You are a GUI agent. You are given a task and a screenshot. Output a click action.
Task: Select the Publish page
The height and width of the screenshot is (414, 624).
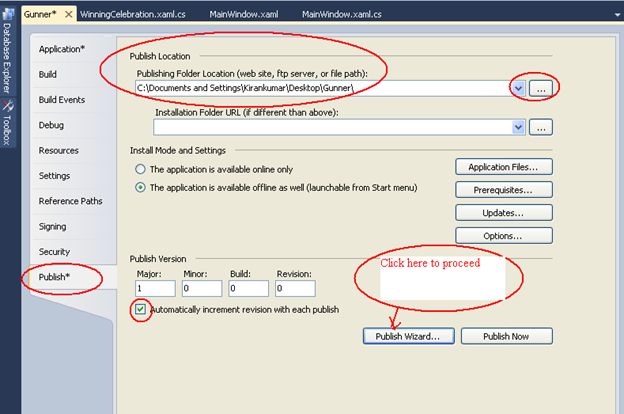(x=54, y=277)
